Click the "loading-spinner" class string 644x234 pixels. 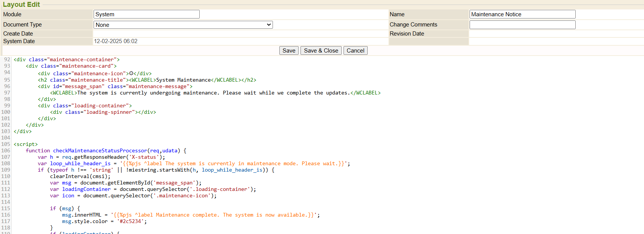pyautogui.click(x=109, y=112)
